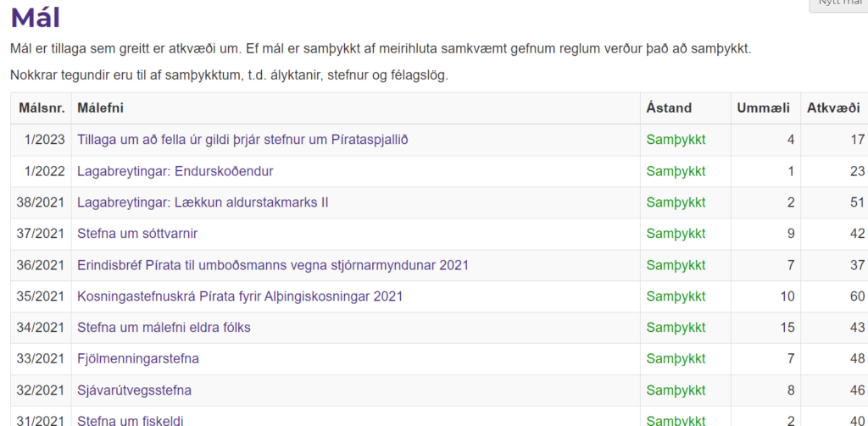Screen dimensions: 868x426
Task: Open Stefna um málefni eldra fólks
Action: (164, 328)
